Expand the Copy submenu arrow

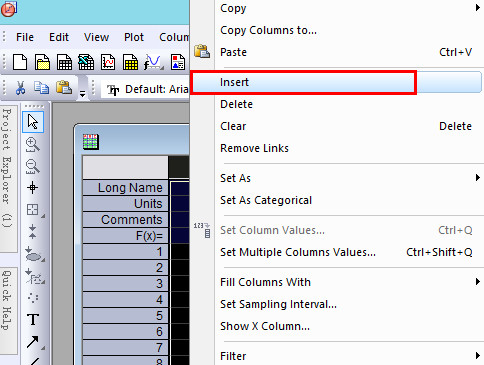pos(478,8)
